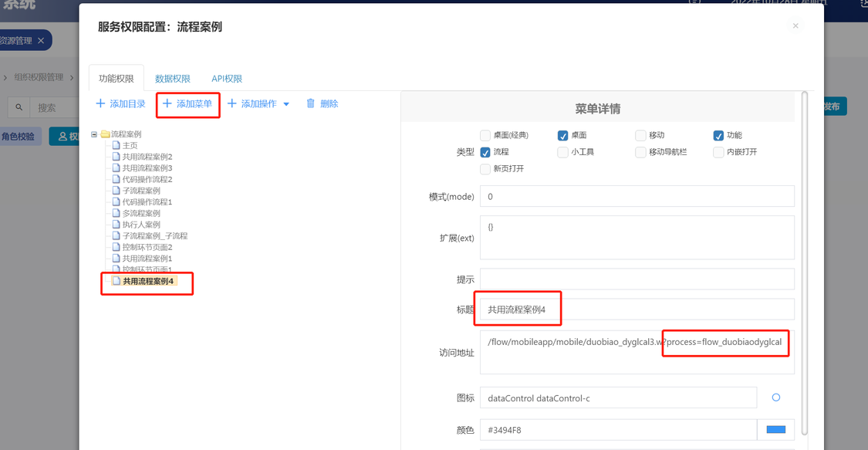Click the 流程案例 folder icon in the tree
The image size is (868, 450).
tap(105, 134)
